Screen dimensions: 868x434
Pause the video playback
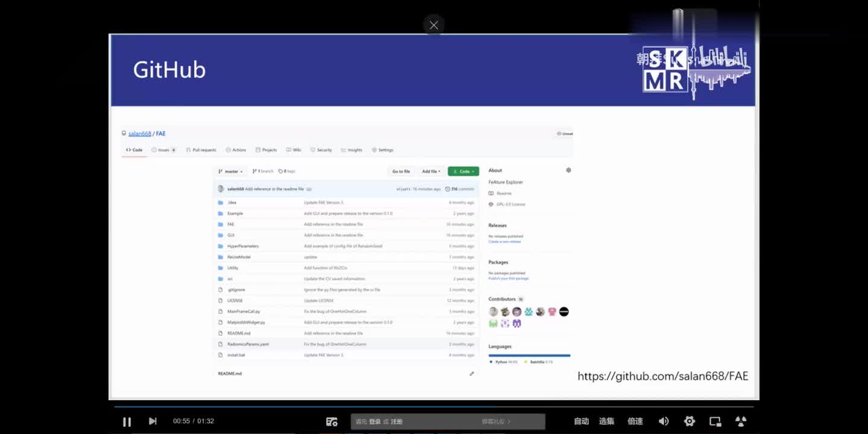[x=127, y=421]
